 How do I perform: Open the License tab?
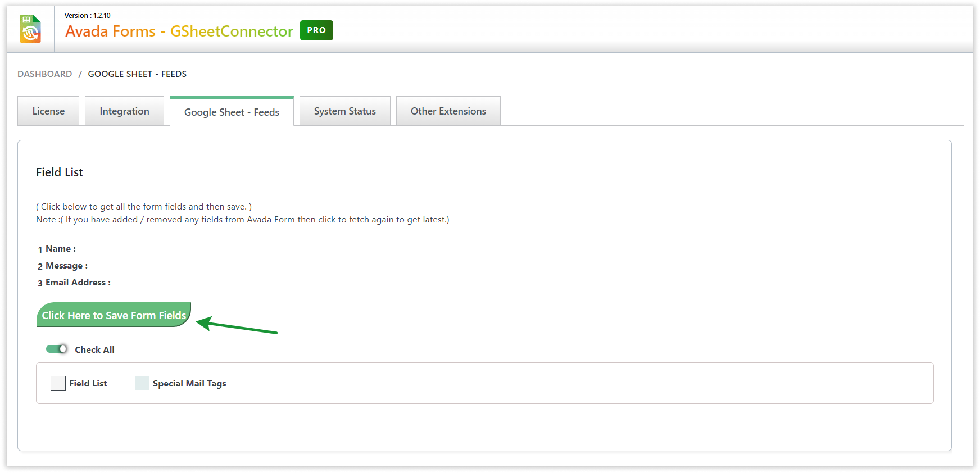48,111
